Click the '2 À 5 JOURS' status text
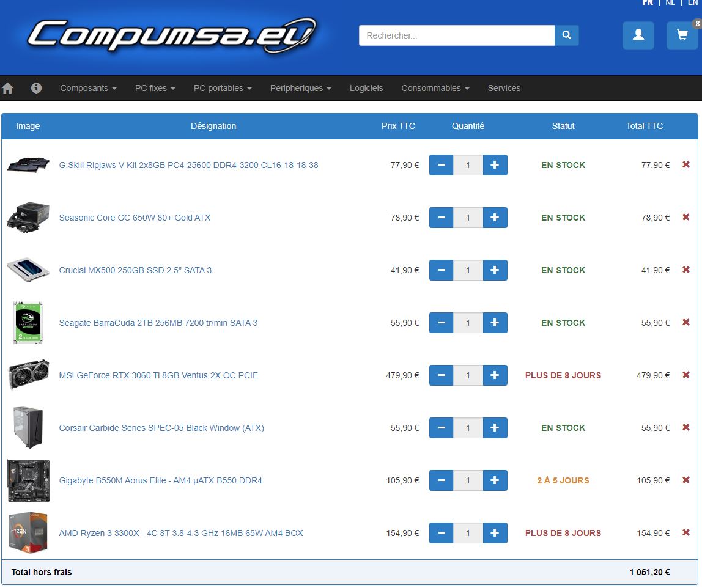 coord(563,480)
